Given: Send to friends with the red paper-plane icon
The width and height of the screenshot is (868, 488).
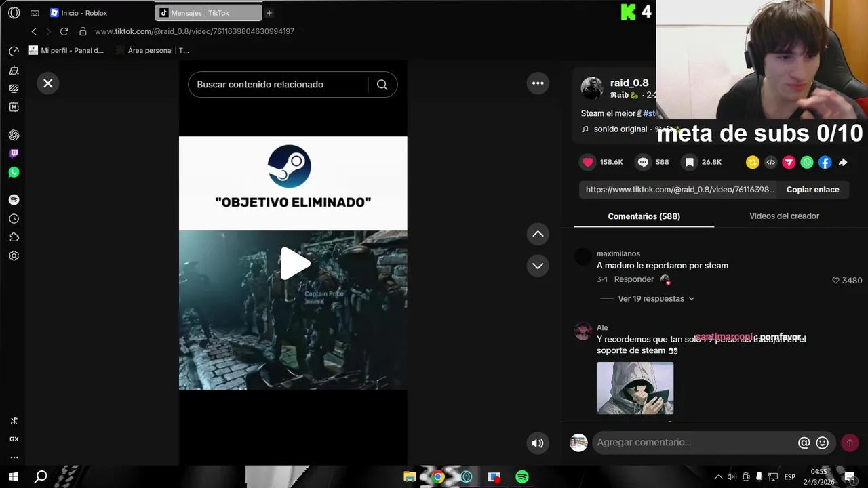Looking at the screenshot, I should (789, 162).
